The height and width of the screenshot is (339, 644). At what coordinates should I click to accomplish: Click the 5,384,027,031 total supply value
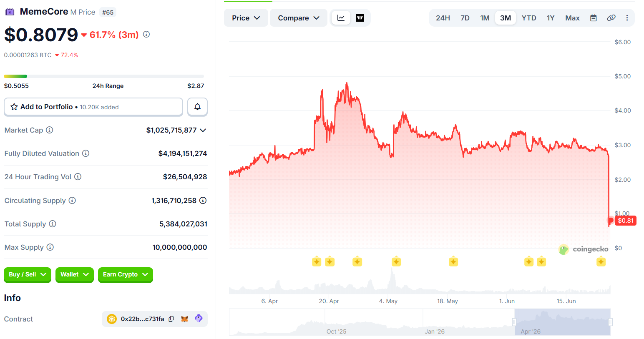click(183, 224)
